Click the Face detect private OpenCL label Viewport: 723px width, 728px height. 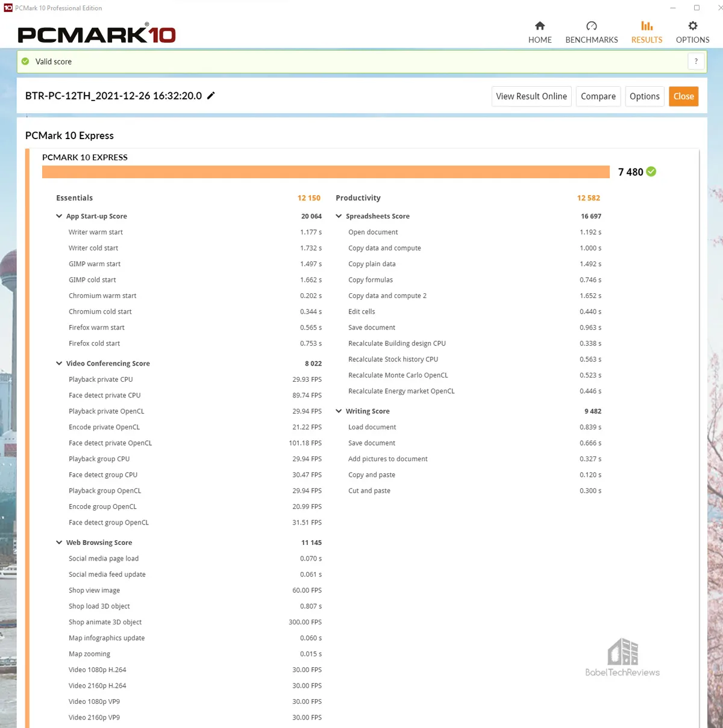tap(110, 443)
